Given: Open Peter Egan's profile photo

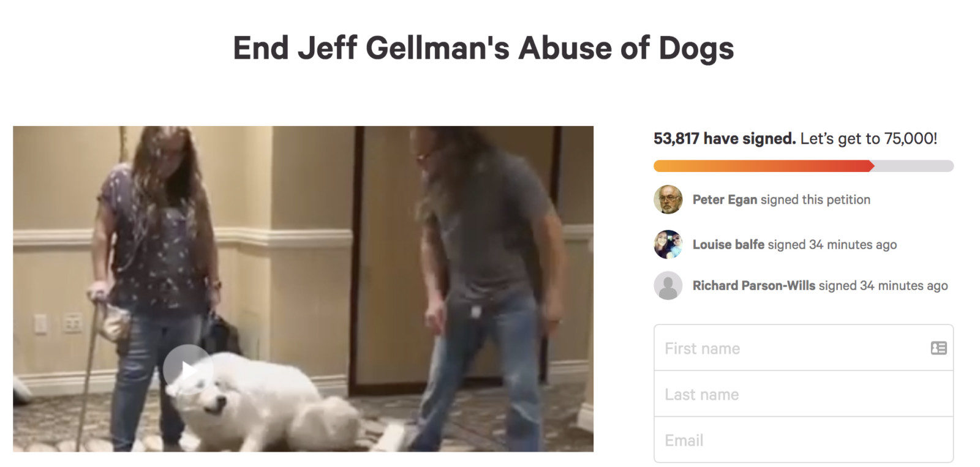Looking at the screenshot, I should [x=668, y=200].
